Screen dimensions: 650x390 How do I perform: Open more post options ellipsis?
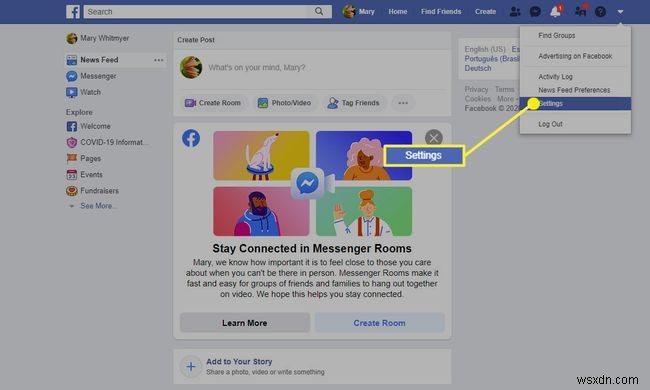click(x=403, y=103)
